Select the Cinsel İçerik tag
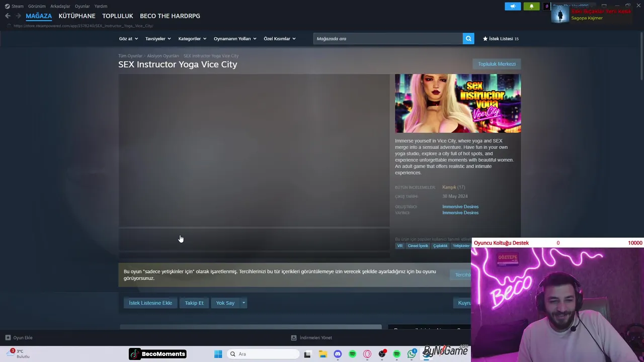644x362 pixels. (x=418, y=246)
